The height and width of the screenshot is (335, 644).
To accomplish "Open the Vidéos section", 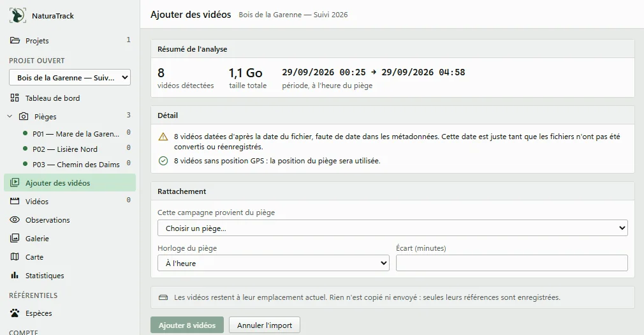I will pyautogui.click(x=70, y=201).
